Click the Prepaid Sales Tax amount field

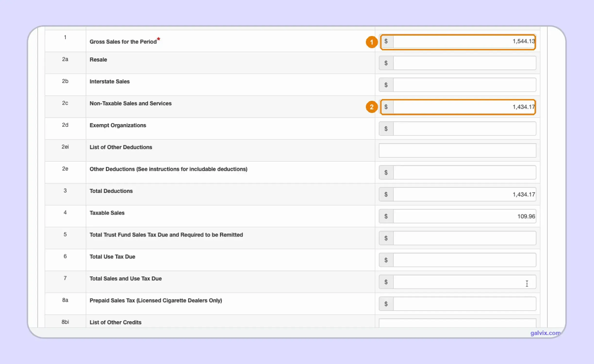(464, 304)
